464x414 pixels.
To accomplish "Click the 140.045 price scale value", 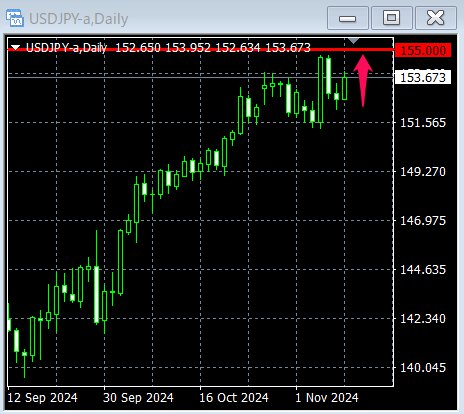I will point(423,368).
